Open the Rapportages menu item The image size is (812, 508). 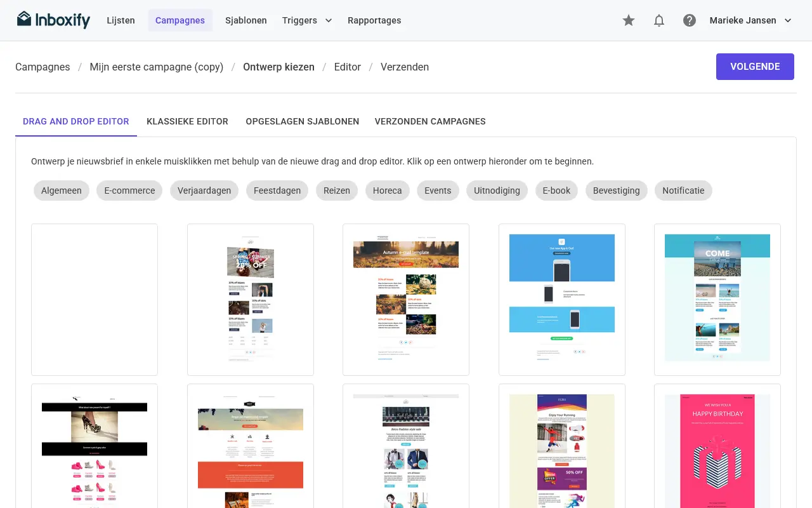374,20
